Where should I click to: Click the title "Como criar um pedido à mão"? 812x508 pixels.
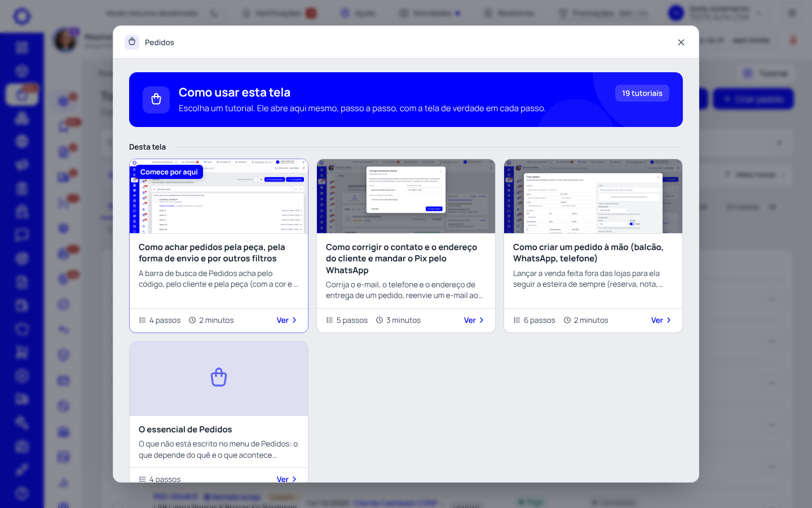(x=588, y=253)
